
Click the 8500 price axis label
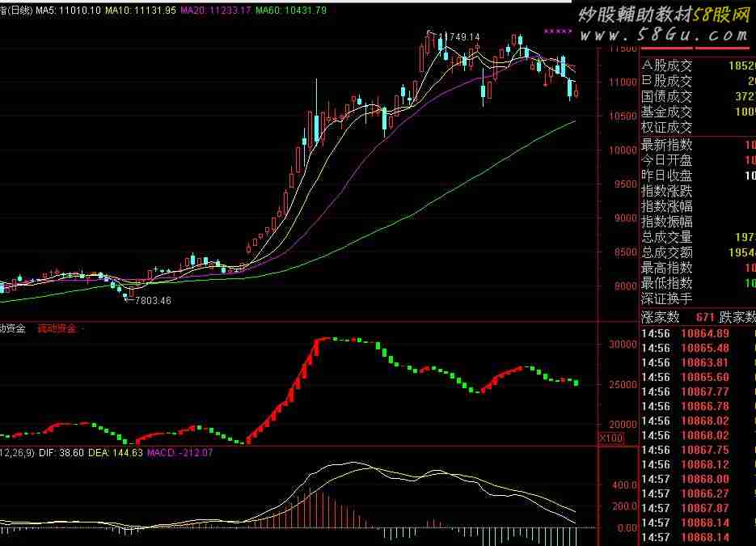point(626,252)
